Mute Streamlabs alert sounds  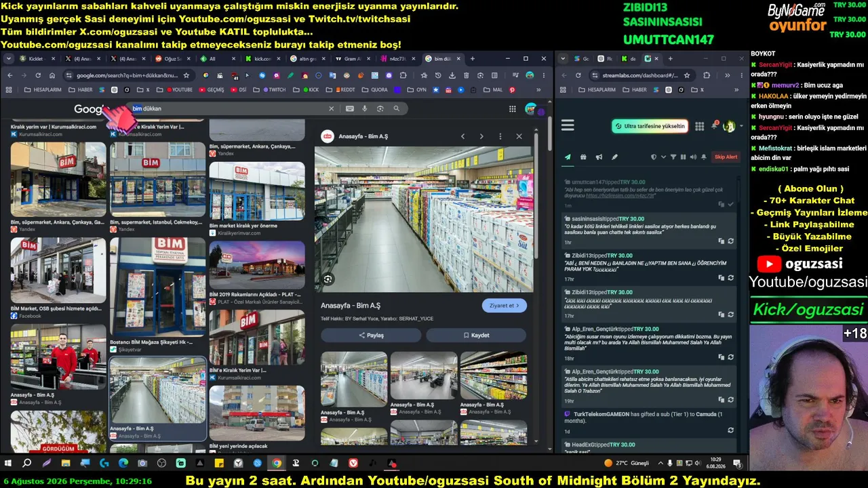click(692, 157)
